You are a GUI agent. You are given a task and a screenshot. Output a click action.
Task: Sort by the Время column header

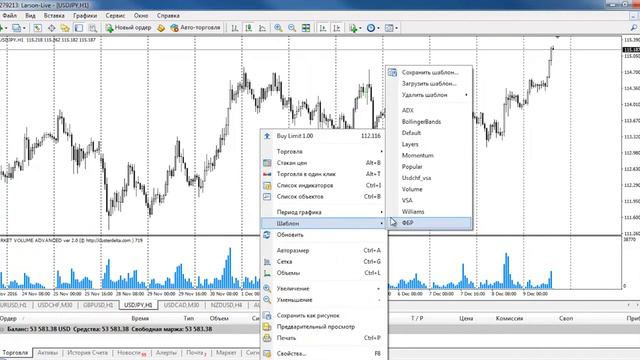click(x=140, y=318)
